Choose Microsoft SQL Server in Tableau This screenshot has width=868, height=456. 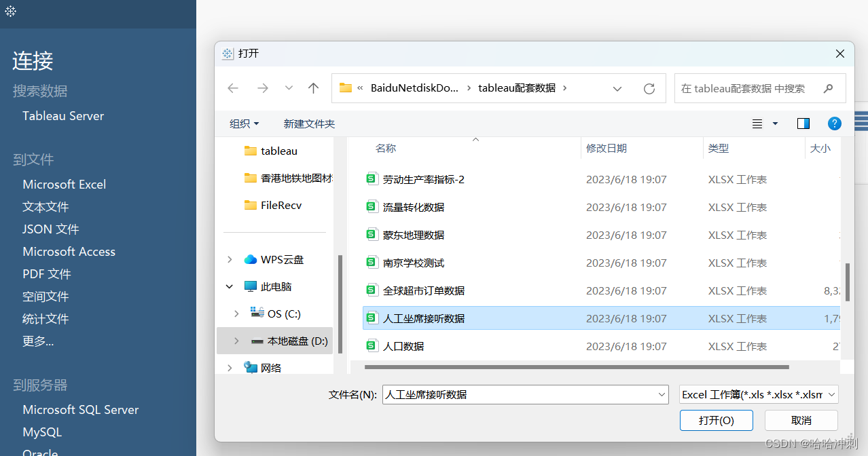tap(80, 410)
